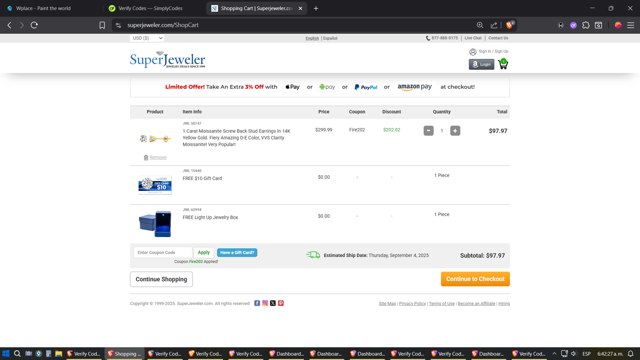Click the Have a Gift Card? button
The width and height of the screenshot is (640, 360).
point(237,253)
